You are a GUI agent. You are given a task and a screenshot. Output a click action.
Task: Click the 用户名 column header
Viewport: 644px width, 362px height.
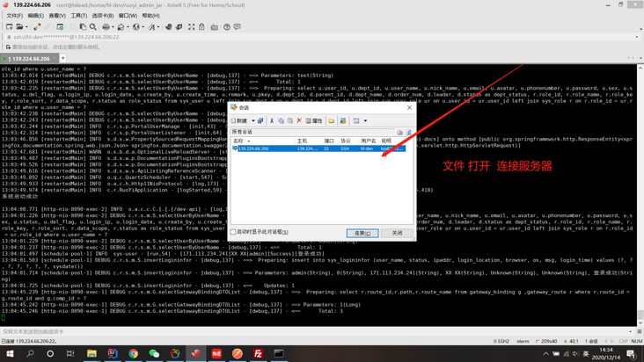pyautogui.click(x=368, y=141)
